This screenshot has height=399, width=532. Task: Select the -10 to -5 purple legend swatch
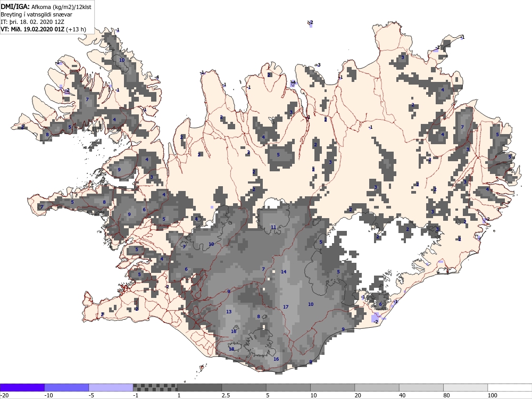(66, 387)
